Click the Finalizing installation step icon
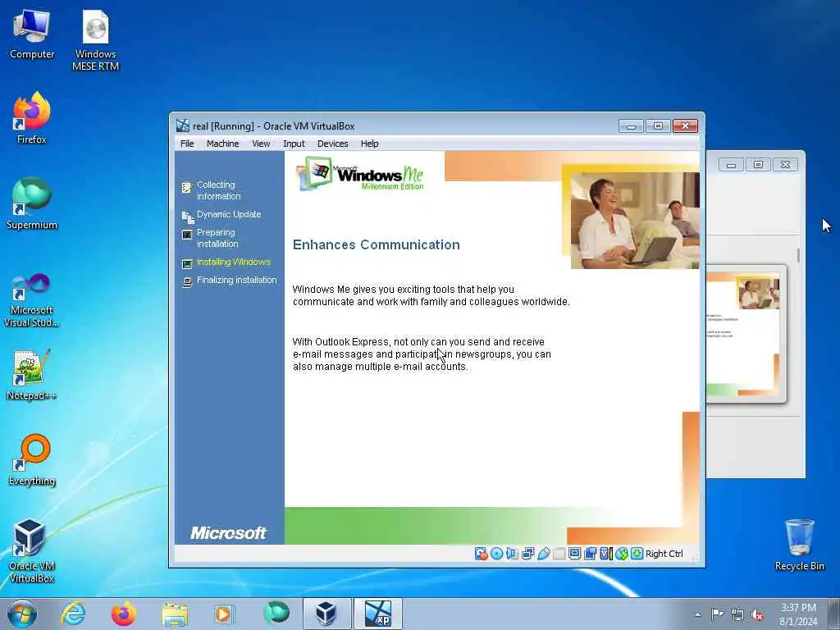840x630 pixels. click(x=187, y=282)
